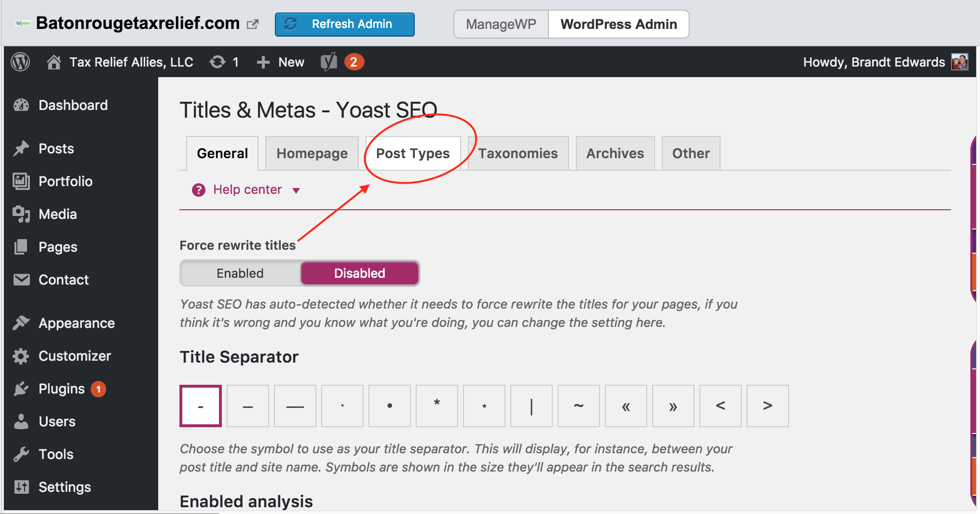Select the hyphen title separator
980x514 pixels.
(x=201, y=406)
